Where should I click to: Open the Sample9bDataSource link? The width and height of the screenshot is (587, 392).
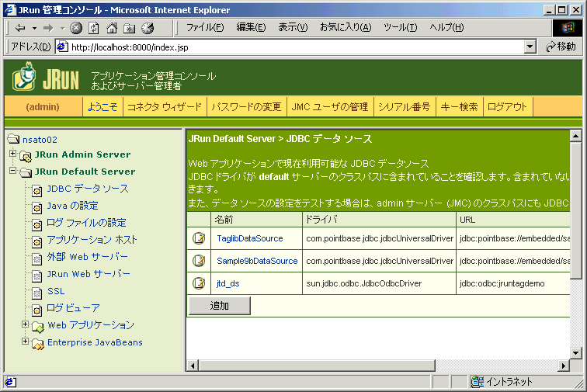(257, 261)
